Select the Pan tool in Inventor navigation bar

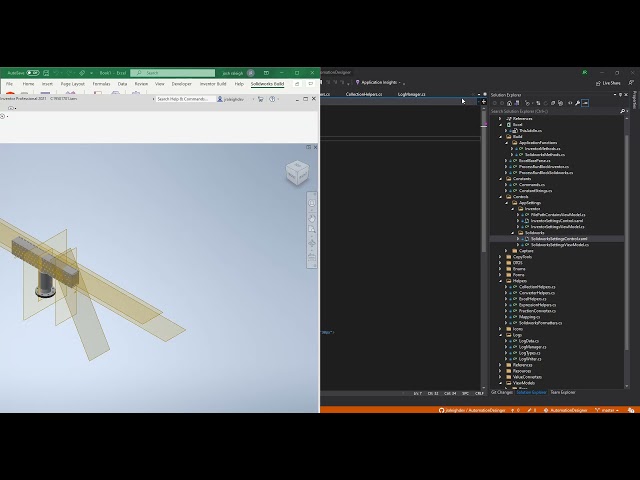tap(312, 218)
